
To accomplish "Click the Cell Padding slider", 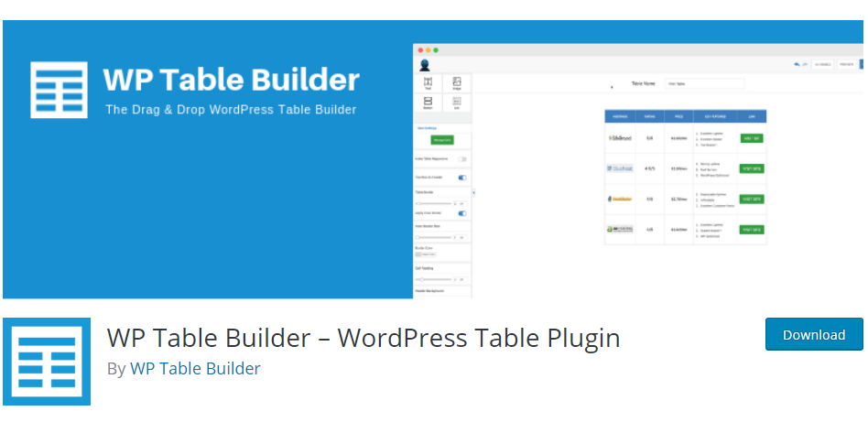I will point(433,280).
